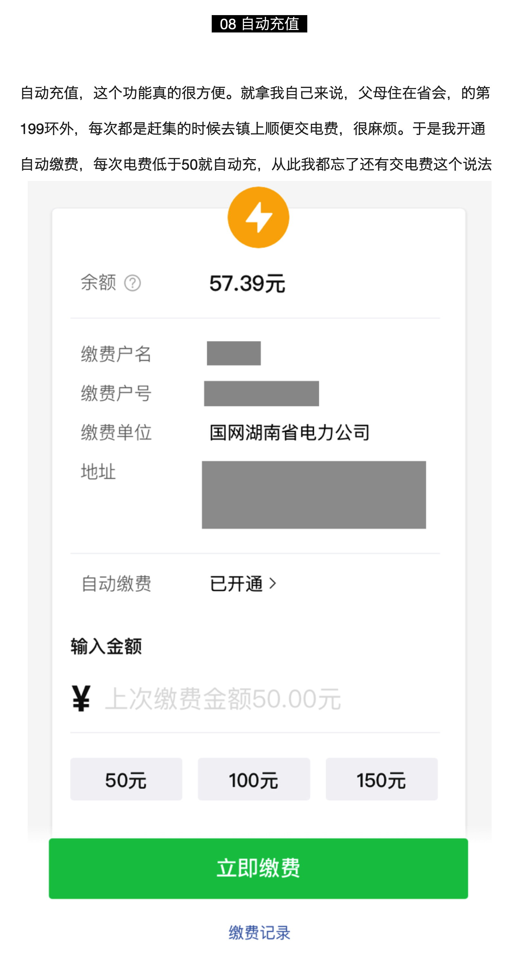
Task: Open the 缴费记录 payment history link
Action: click(259, 932)
